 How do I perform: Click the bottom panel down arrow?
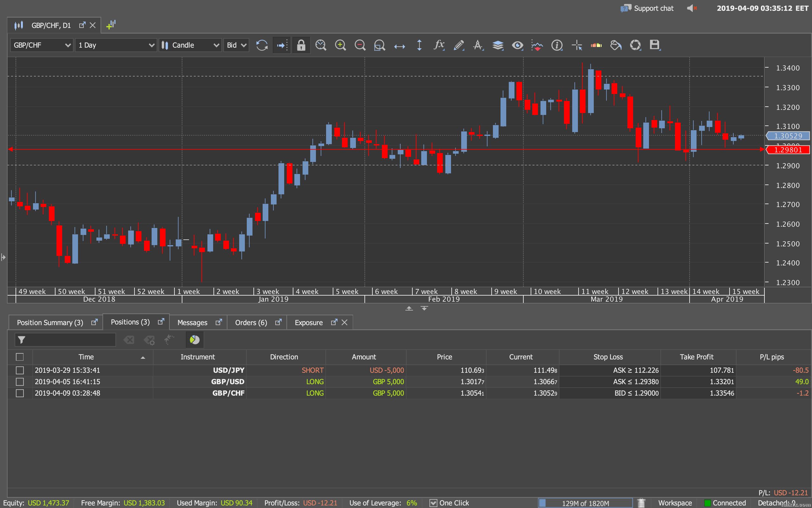(x=424, y=308)
